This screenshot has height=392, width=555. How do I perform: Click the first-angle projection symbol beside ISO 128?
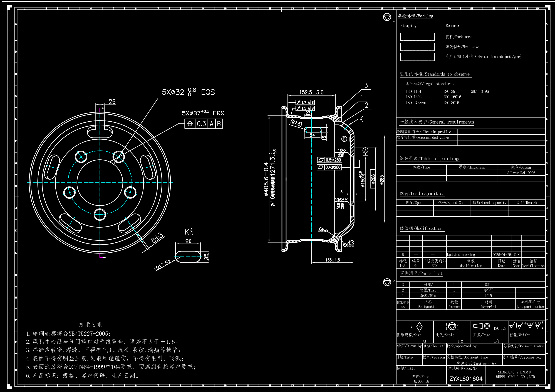pos(481,326)
